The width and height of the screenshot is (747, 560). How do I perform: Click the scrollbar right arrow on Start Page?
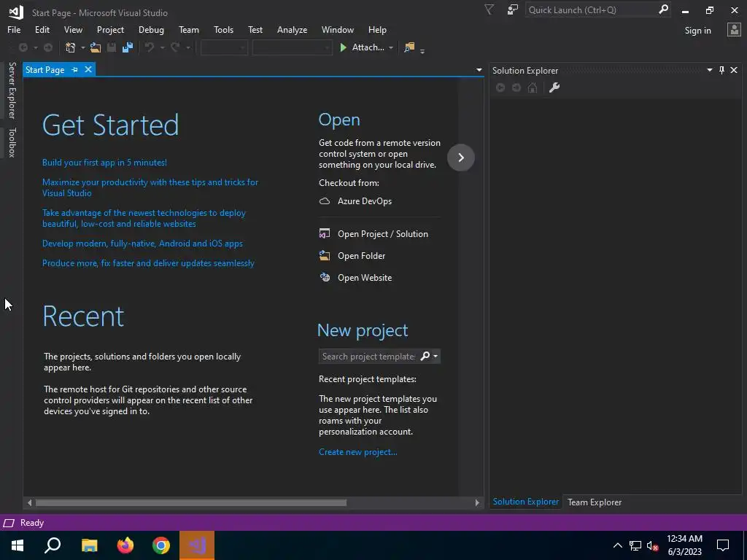(x=477, y=502)
